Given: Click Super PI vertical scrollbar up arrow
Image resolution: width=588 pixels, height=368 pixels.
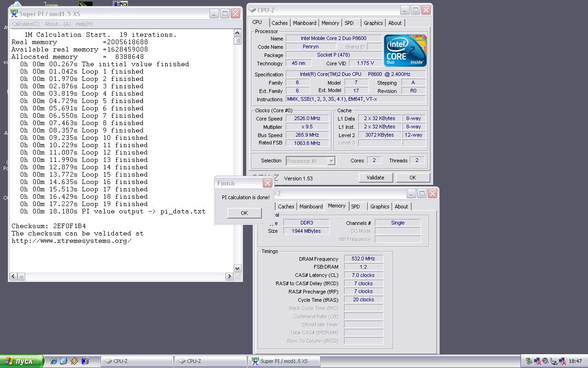Looking at the screenshot, I should point(237,33).
